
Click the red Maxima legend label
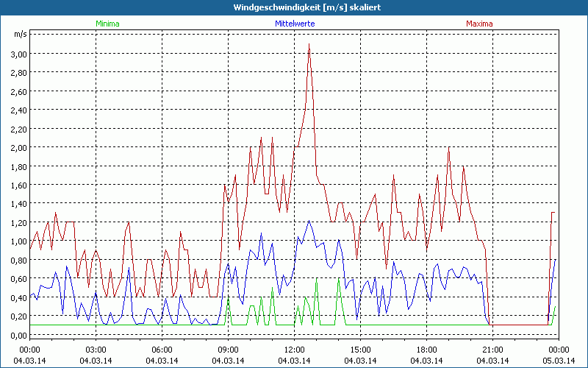479,24
